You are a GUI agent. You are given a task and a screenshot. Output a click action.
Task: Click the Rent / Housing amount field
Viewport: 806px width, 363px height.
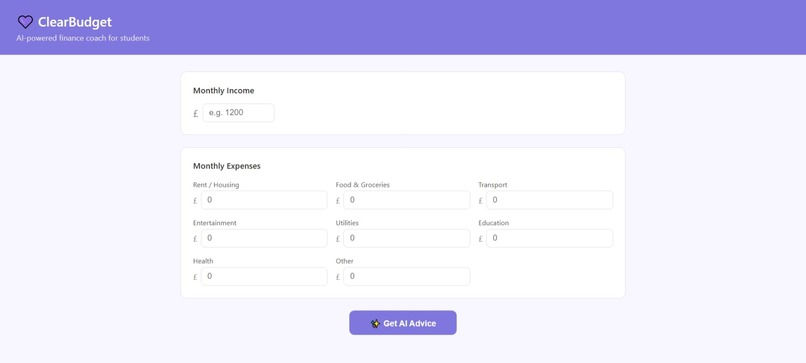264,200
